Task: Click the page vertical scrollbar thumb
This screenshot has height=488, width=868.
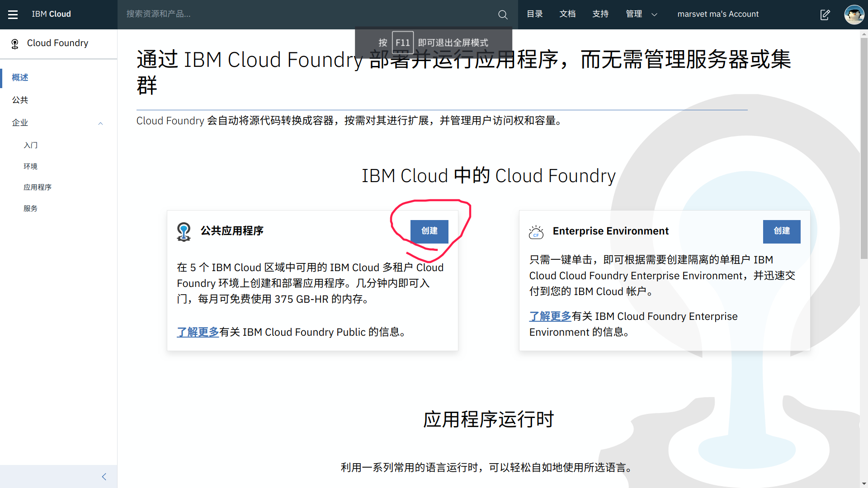Action: (864, 148)
